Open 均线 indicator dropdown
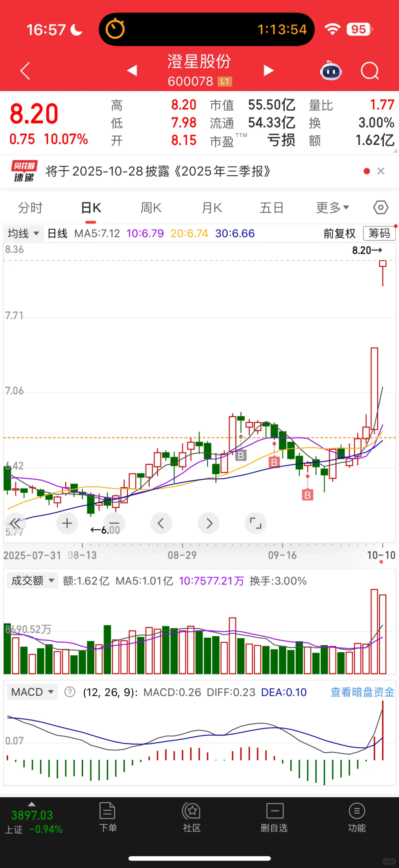The height and width of the screenshot is (868, 399). 23,233
